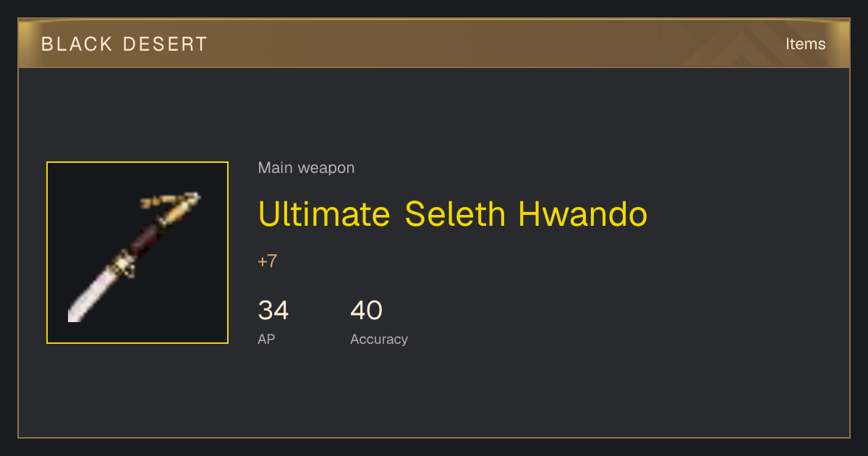Click the BLACK DESERT header title
This screenshot has width=868, height=456.
pyautogui.click(x=124, y=44)
